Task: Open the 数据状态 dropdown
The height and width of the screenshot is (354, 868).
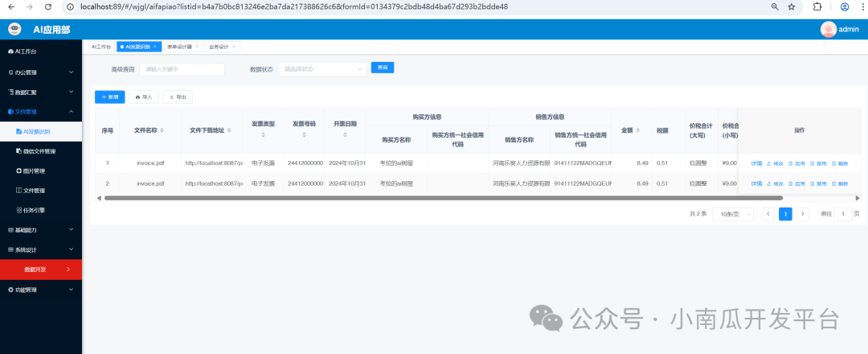Action: [x=322, y=69]
